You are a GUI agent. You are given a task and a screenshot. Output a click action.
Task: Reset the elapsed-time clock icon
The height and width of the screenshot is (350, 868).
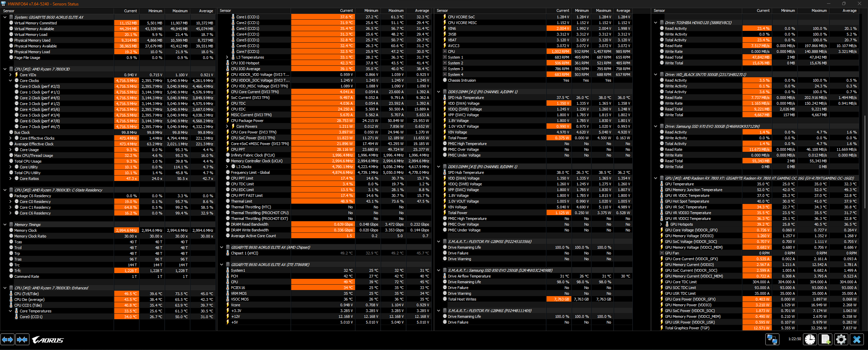[x=810, y=339]
